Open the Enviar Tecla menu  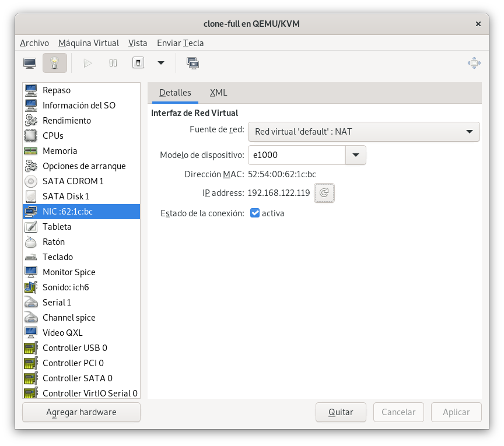180,43
